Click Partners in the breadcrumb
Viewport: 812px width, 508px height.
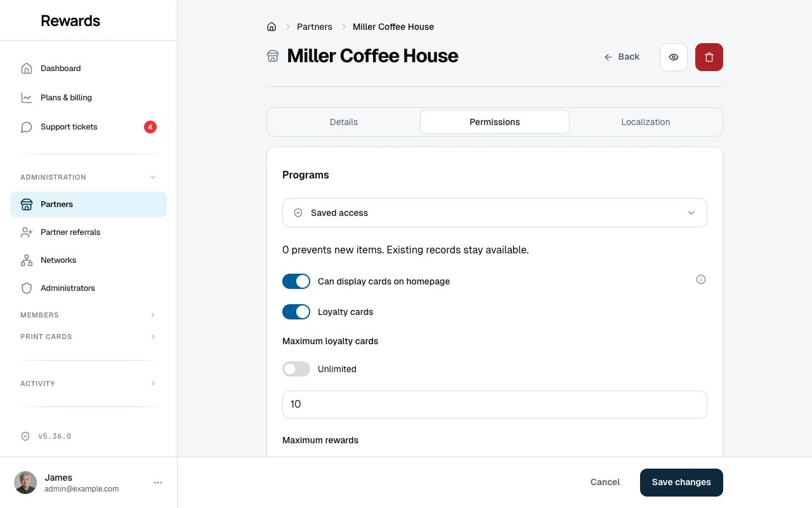[x=315, y=27]
